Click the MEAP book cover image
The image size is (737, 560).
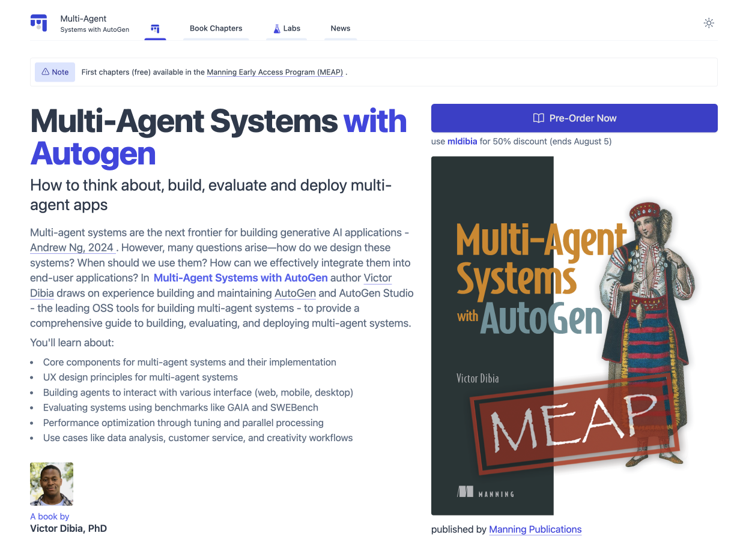coord(574,336)
